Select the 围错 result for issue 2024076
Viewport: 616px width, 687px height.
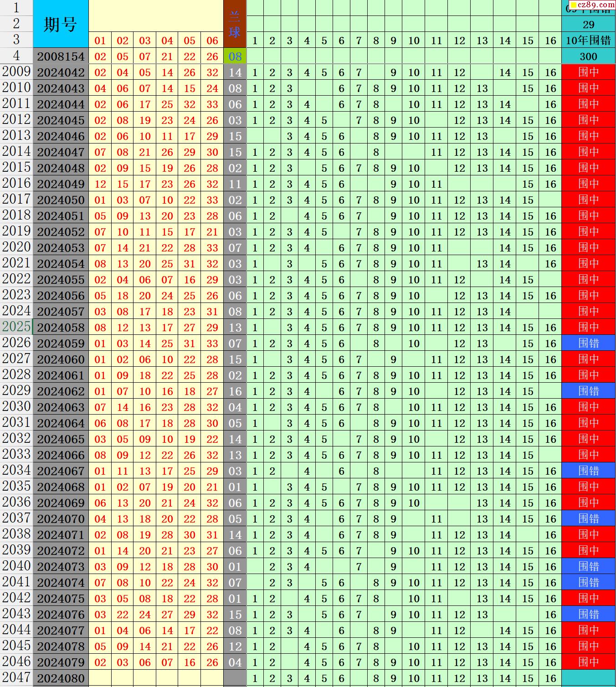point(588,614)
